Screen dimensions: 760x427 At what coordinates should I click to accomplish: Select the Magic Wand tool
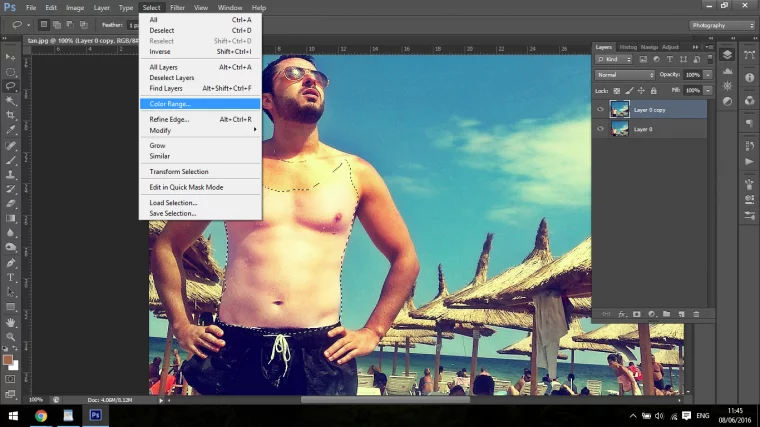point(10,101)
